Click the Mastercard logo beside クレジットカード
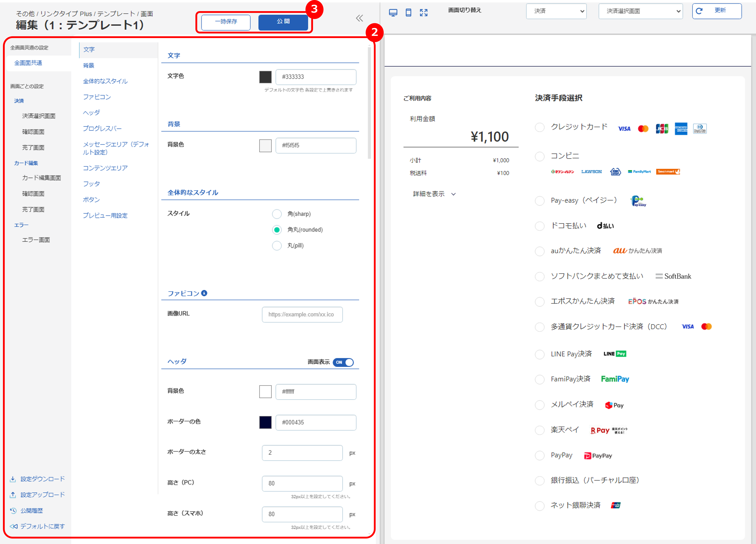The height and width of the screenshot is (544, 756). (643, 129)
